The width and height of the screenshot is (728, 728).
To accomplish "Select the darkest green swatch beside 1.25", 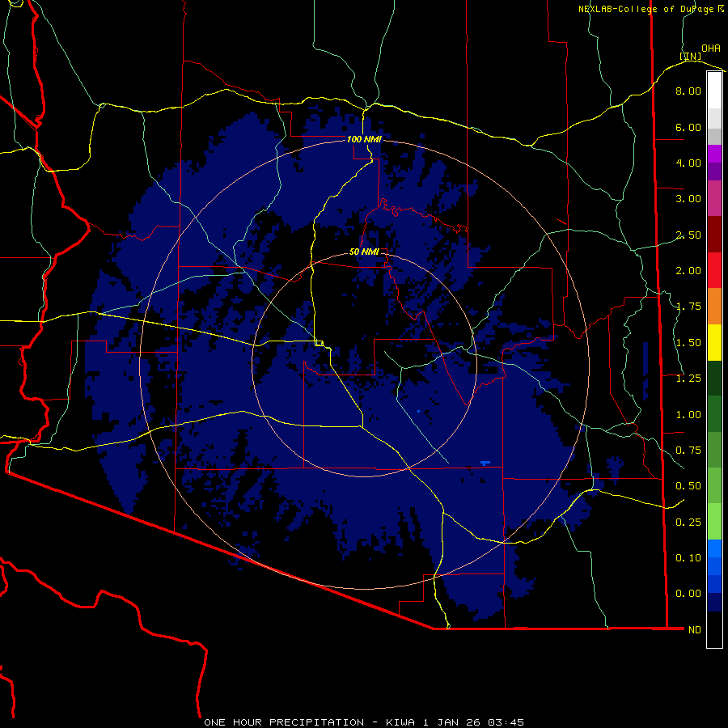I will point(714,378).
